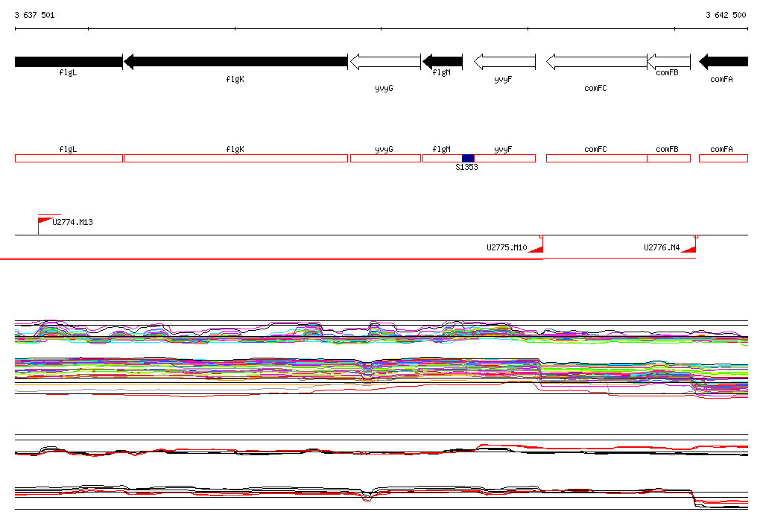Click the yvyF white gene arrow
Screen dimensions: 763x532
coord(504,62)
